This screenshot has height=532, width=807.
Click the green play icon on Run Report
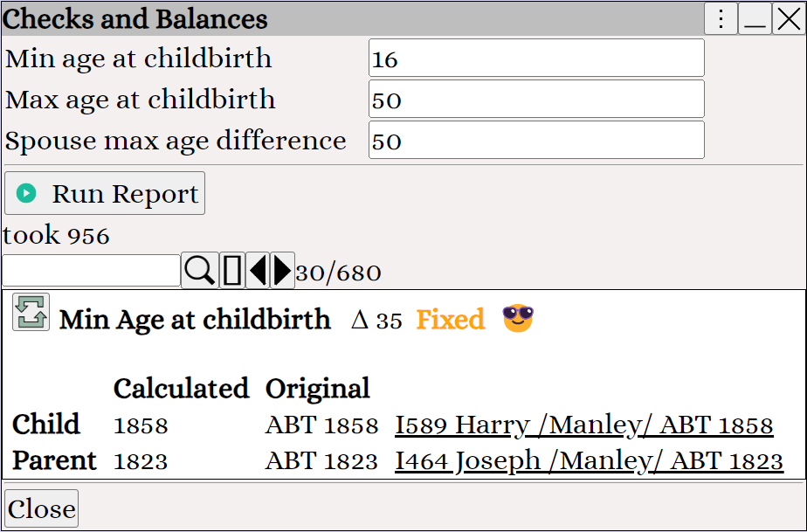tap(26, 194)
